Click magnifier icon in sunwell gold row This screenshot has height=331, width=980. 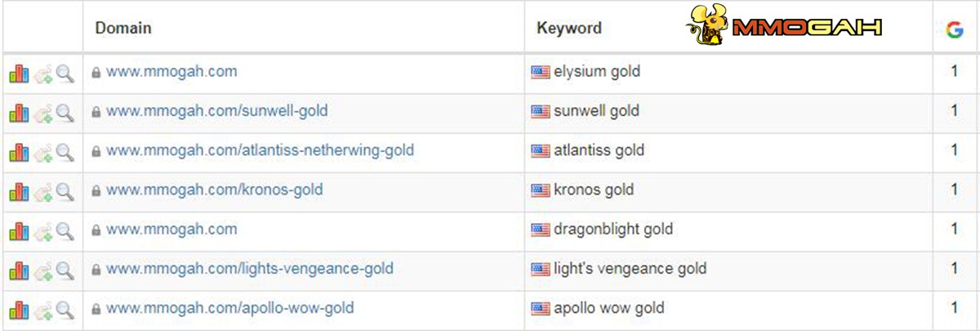tap(65, 113)
